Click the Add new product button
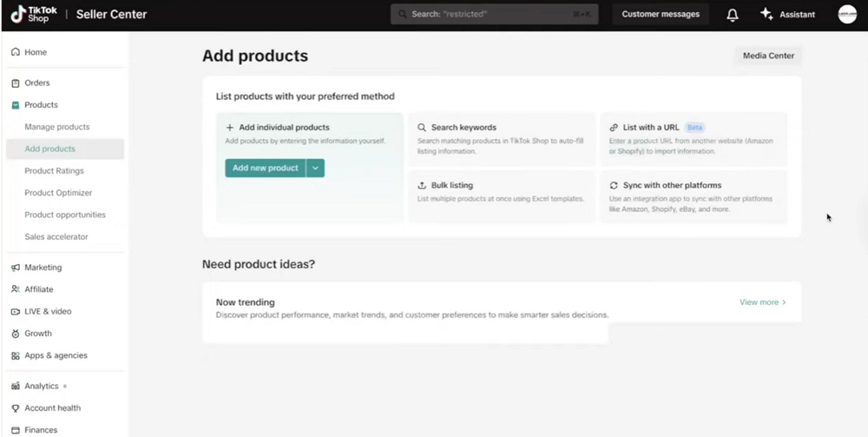 [x=265, y=168]
